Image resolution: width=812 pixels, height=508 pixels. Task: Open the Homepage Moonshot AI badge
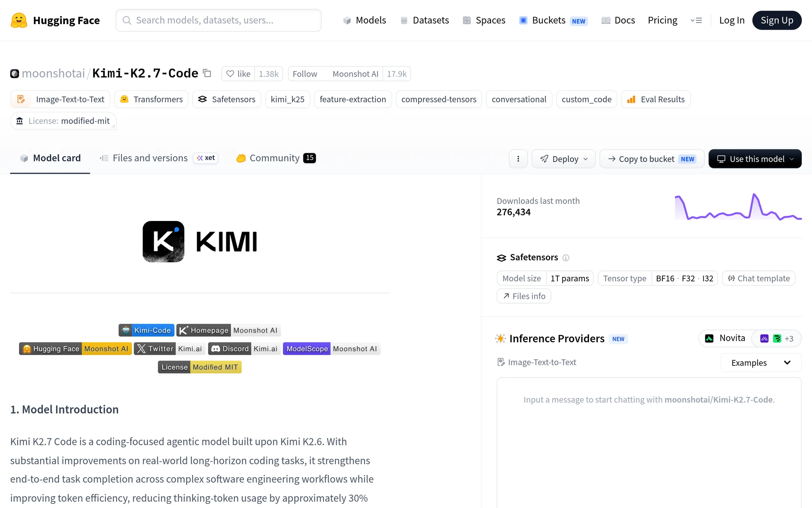[228, 330]
